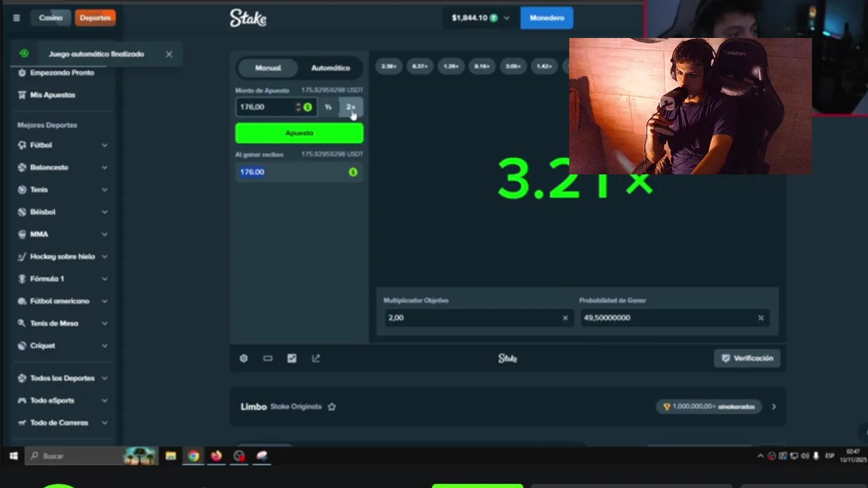Viewport: 868px width, 488px height.
Task: Switch to Manual betting mode
Action: point(268,68)
